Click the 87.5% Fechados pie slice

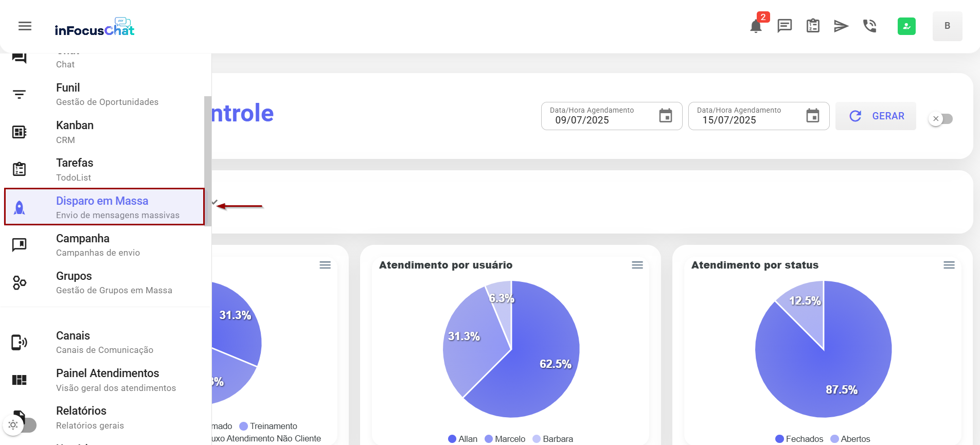(x=833, y=370)
